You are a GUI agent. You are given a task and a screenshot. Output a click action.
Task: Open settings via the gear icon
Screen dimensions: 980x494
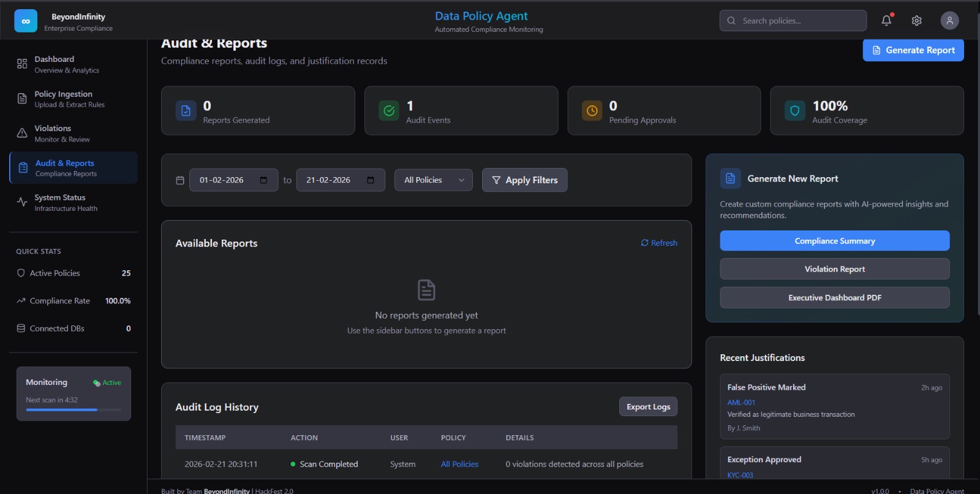916,21
